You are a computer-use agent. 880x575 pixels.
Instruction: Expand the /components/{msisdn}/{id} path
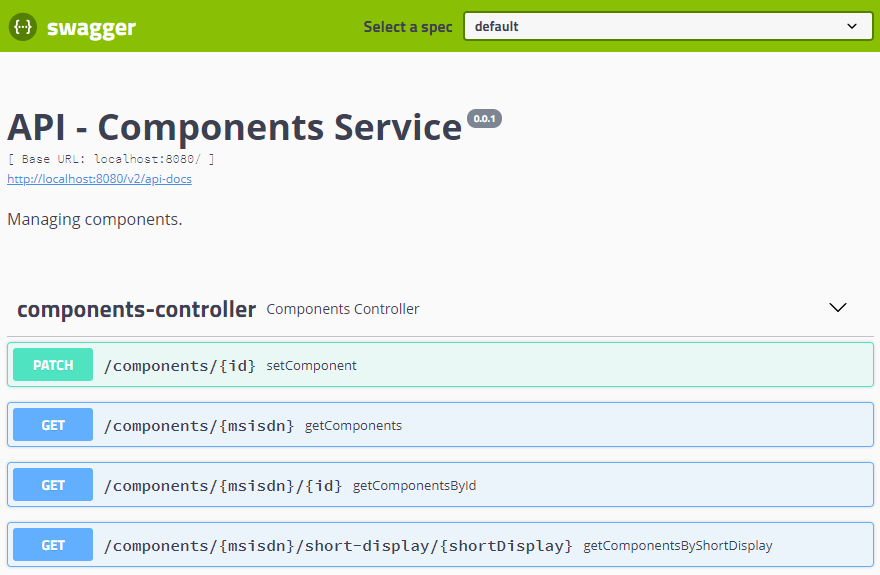(223, 486)
